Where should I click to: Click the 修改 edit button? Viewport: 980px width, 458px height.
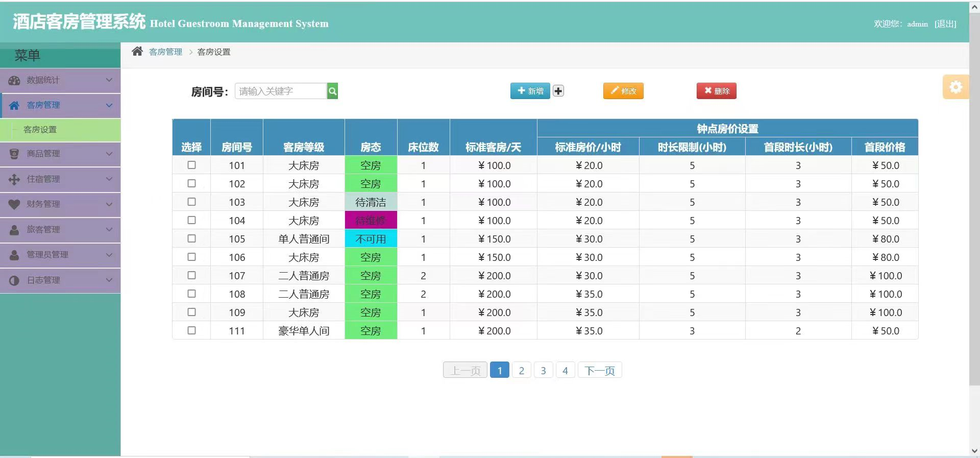pyautogui.click(x=623, y=91)
